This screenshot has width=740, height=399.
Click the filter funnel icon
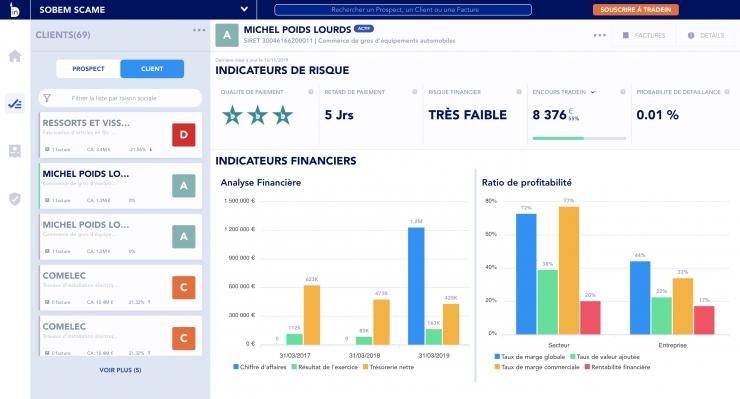click(47, 98)
